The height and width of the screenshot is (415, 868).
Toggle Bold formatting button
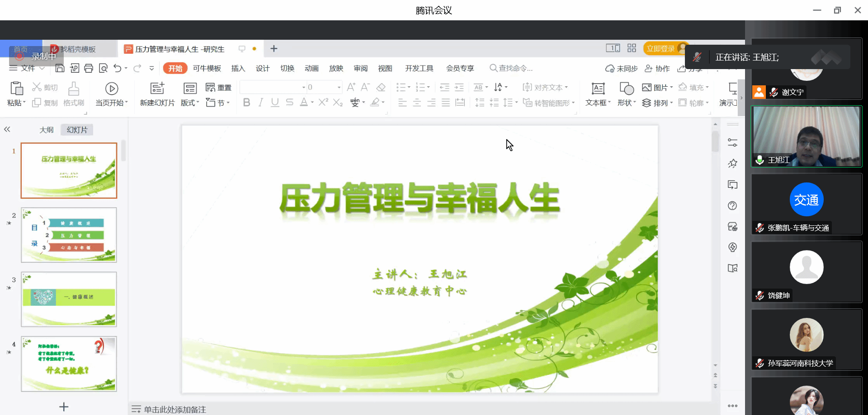pyautogui.click(x=246, y=103)
